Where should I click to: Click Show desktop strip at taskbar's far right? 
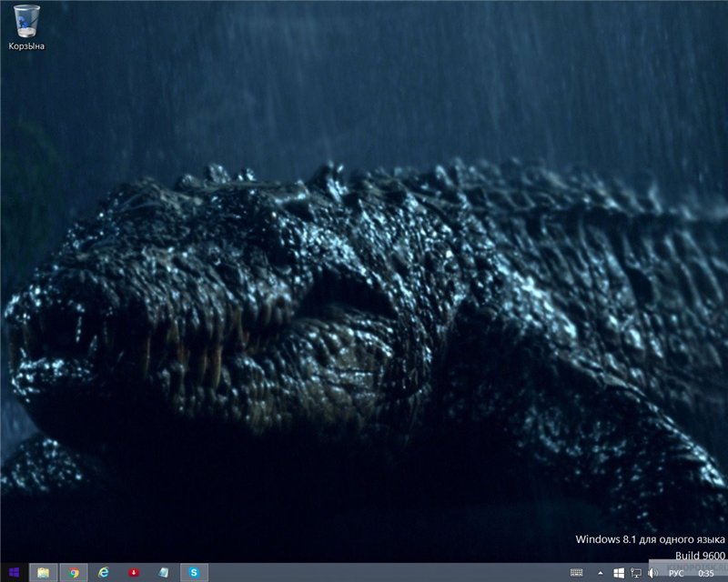click(x=725, y=573)
